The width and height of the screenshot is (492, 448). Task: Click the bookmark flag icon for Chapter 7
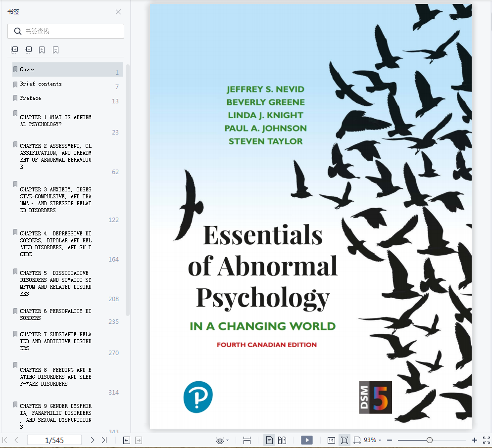[x=15, y=333]
